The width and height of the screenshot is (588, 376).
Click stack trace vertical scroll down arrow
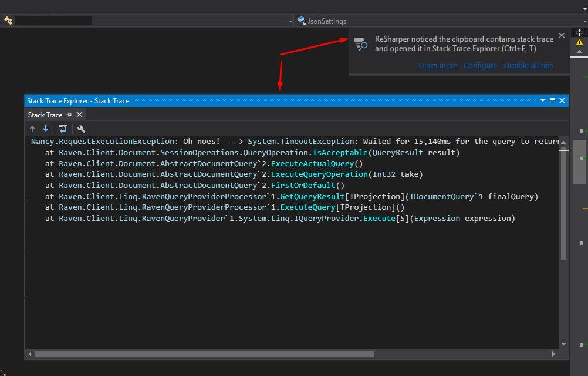(563, 344)
